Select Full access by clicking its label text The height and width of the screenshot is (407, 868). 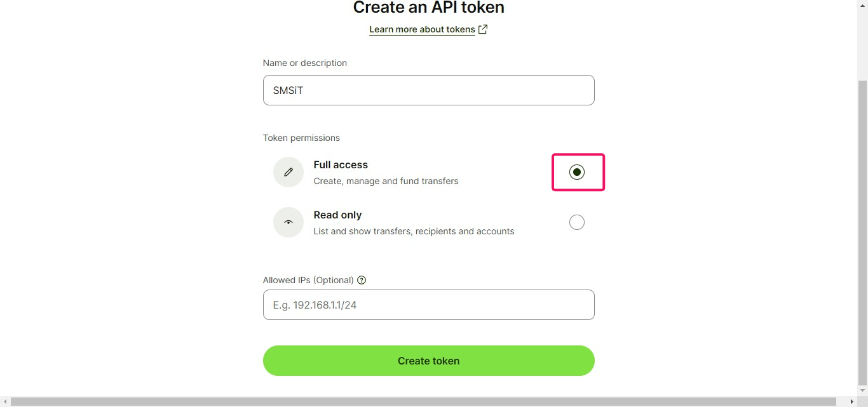(341, 164)
